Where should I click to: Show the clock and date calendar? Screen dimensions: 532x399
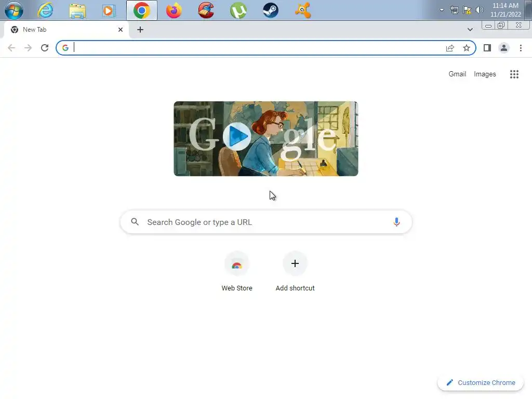point(506,10)
